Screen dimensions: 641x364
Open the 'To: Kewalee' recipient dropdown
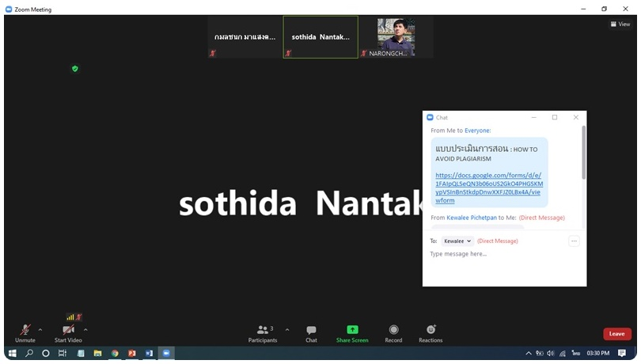(457, 241)
